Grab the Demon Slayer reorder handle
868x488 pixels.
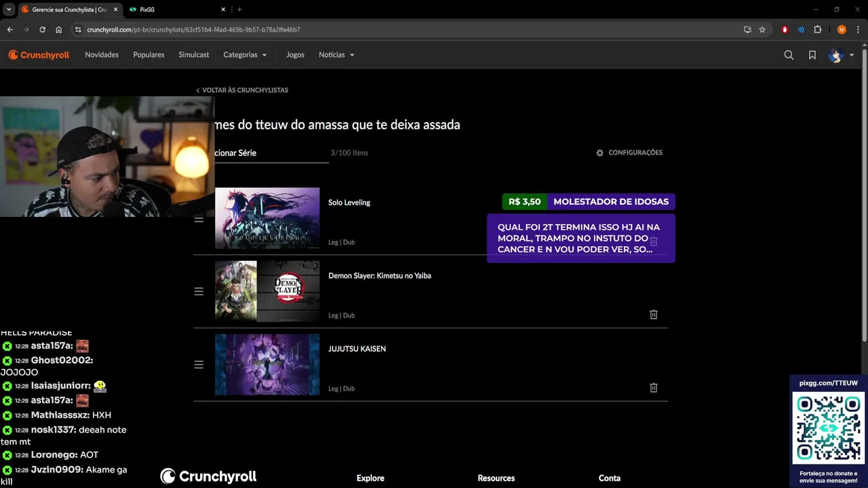[x=199, y=291]
